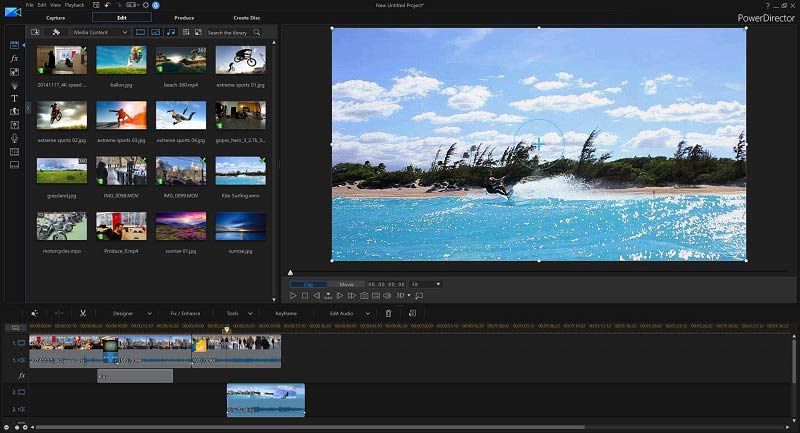Switch preview to Movie mode
Viewport: 800px width, 433px height.
tap(345, 284)
